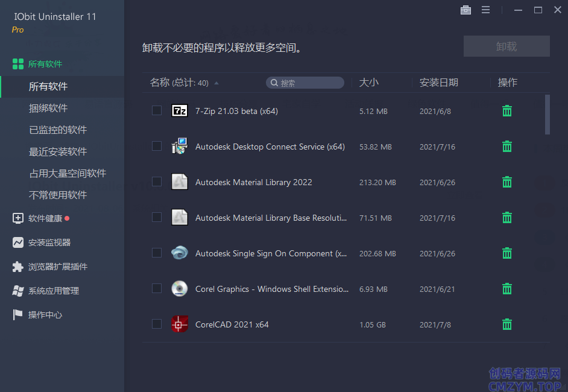The image size is (568, 392).
Task: Open 软件健康 section in sidebar
Action: pyautogui.click(x=45, y=218)
